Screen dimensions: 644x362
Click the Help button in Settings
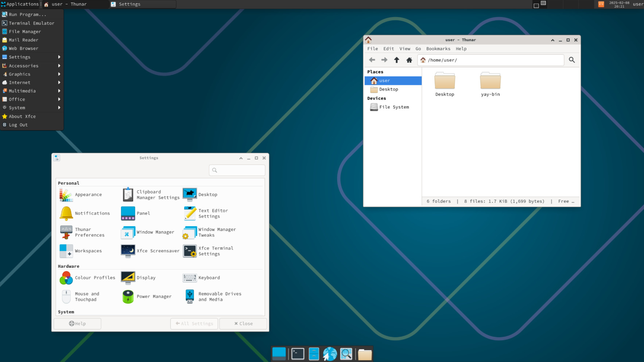(77, 323)
